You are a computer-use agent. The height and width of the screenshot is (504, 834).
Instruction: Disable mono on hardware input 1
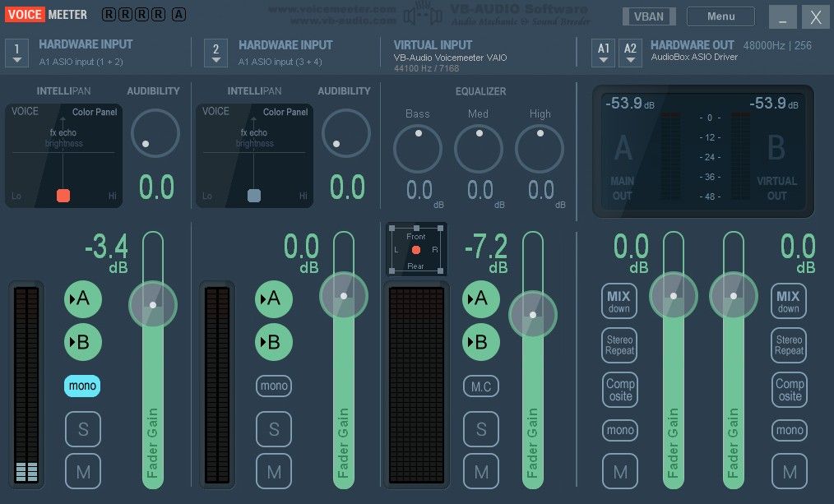(x=82, y=386)
